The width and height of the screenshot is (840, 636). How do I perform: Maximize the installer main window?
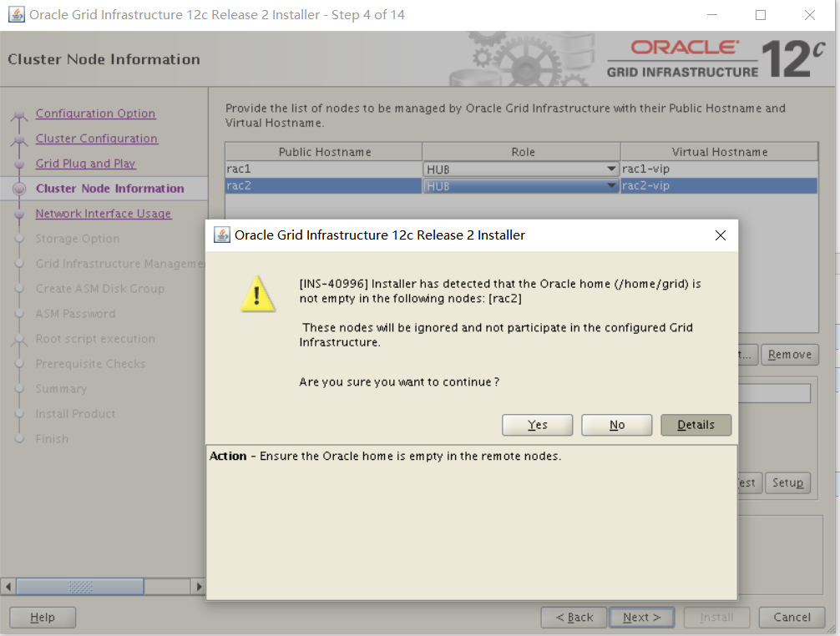click(x=760, y=15)
